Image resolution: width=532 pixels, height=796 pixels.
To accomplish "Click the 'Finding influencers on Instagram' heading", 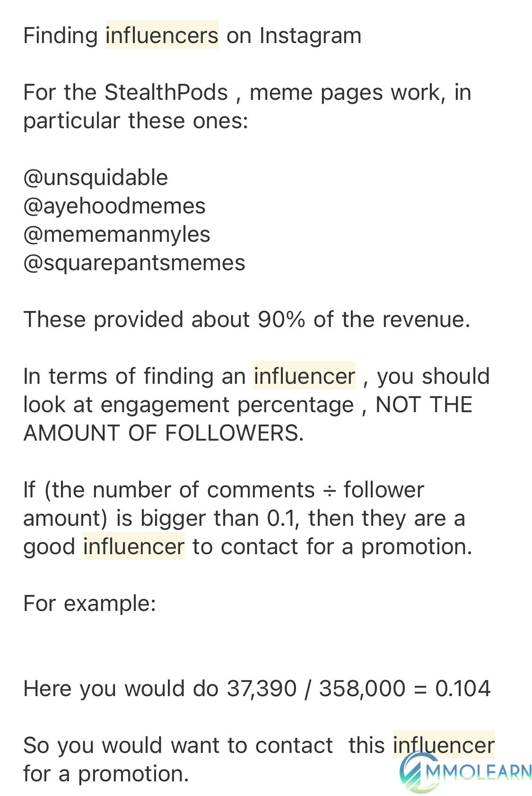I will (x=192, y=35).
